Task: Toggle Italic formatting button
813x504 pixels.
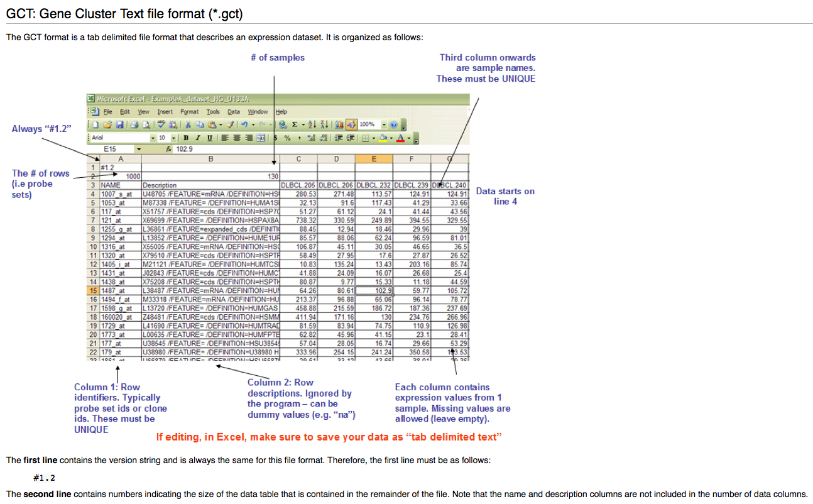Action: click(x=197, y=138)
